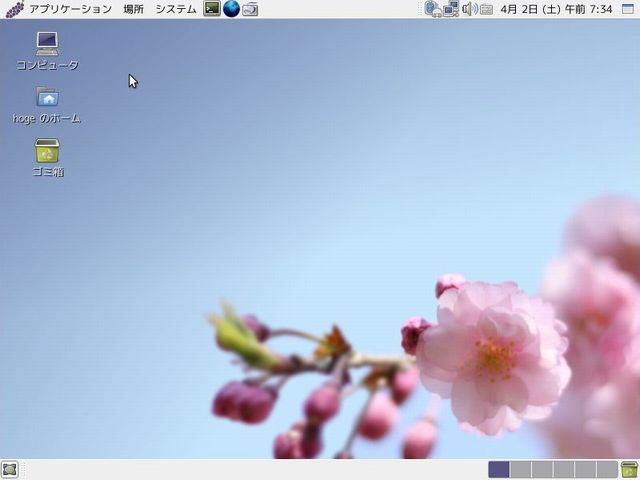Launch the terminal from the top panel
This screenshot has height=480, width=640.
(212, 9)
